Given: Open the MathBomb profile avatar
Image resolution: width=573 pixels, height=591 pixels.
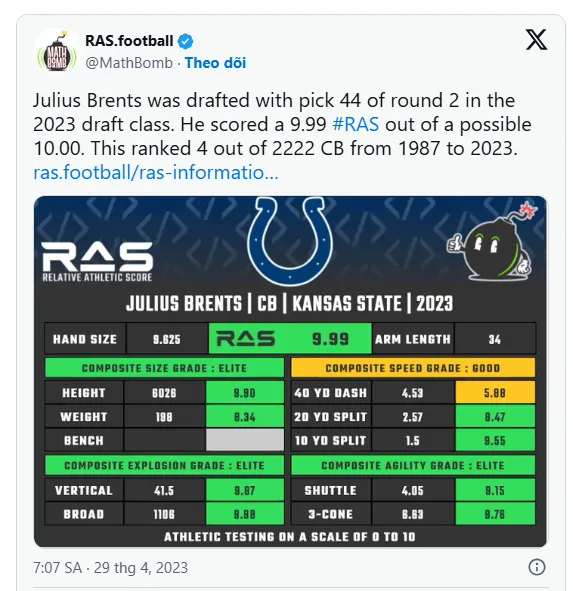Looking at the screenshot, I should [x=56, y=52].
